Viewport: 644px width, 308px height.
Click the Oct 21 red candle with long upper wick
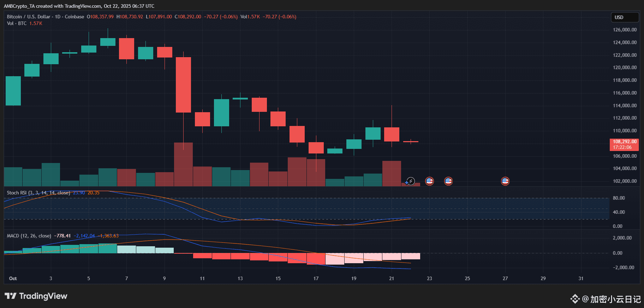coord(392,134)
